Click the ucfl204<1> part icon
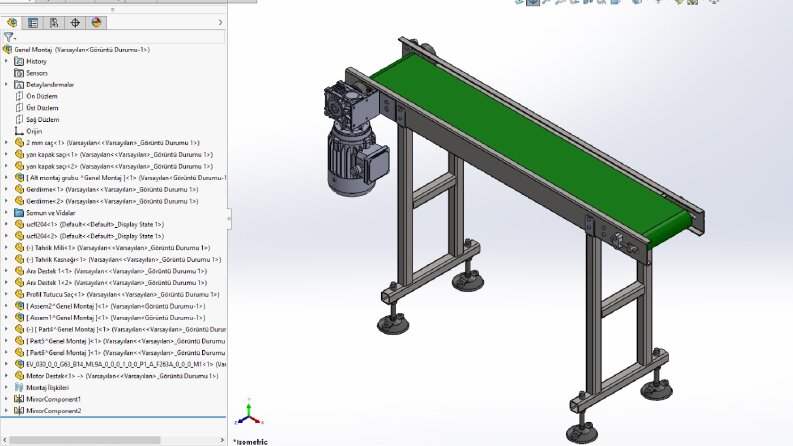The height and width of the screenshot is (446, 793). (x=19, y=224)
